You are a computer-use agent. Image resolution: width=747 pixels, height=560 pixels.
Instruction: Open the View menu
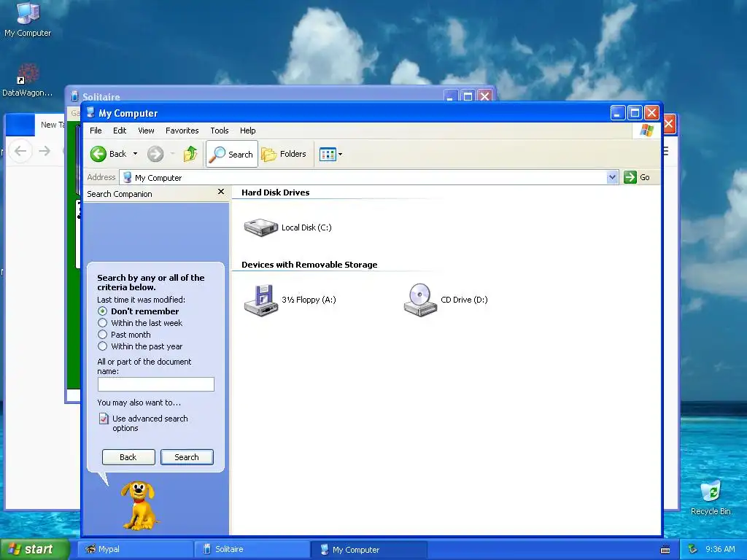[146, 131]
